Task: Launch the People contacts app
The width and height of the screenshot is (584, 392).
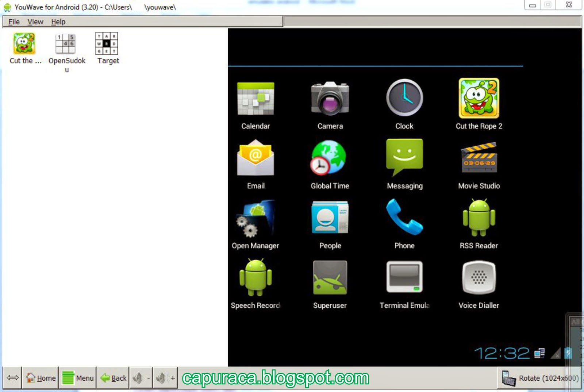Action: [330, 224]
